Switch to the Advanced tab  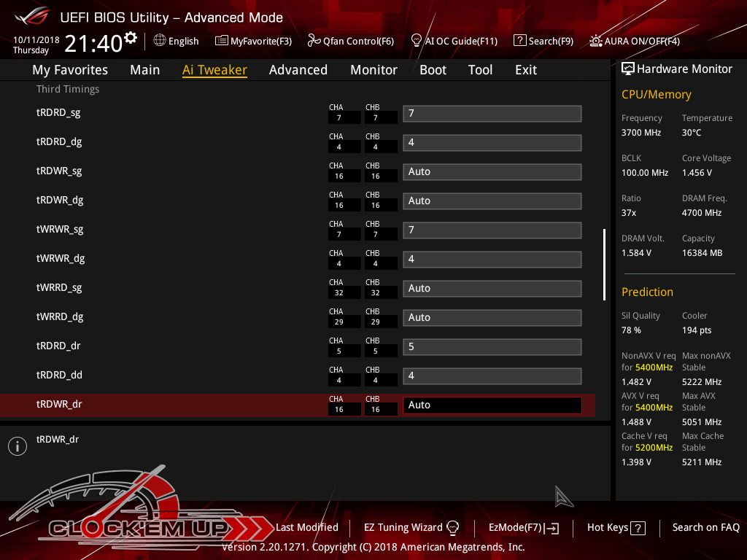pyautogui.click(x=298, y=70)
